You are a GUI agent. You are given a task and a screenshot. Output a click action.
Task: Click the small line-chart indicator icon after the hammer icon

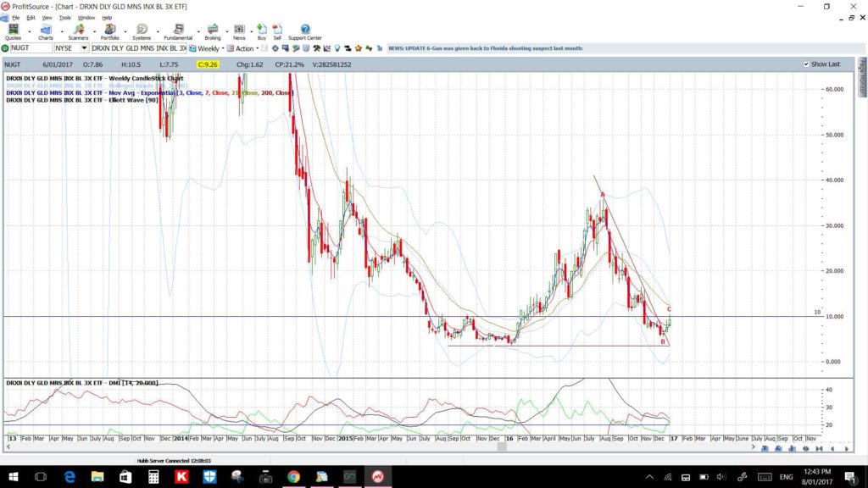326,48
